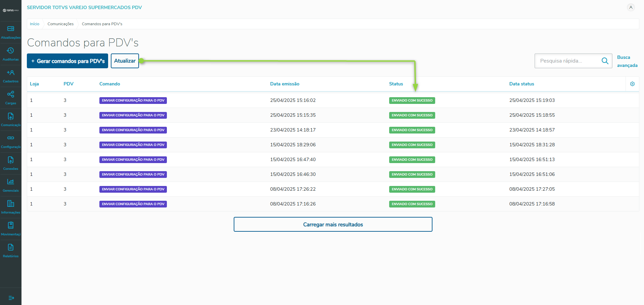Viewport: 644px width, 305px height.
Task: Click ENVIADO COM SUCESSO badge in the 16:47:40 row
Action: [x=412, y=160]
